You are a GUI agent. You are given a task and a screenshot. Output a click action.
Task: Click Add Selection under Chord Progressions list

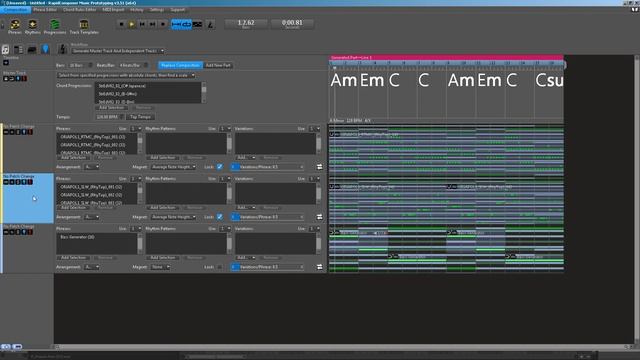point(112,108)
